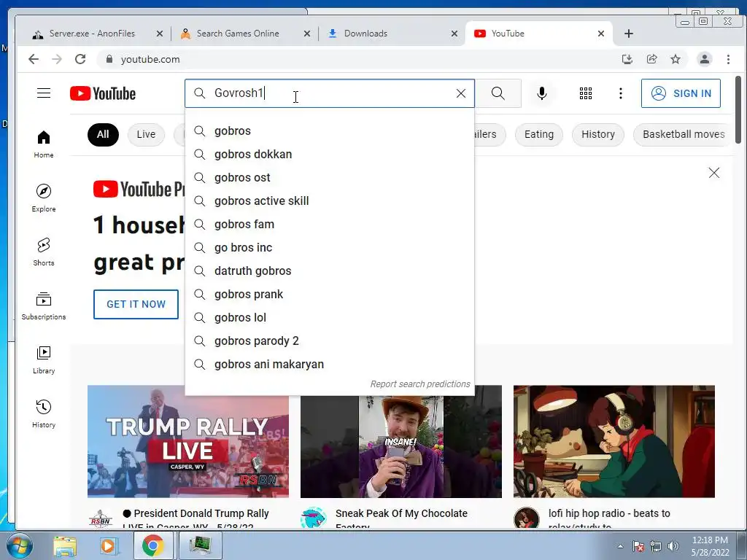Open Windows Media Player taskbar icon
This screenshot has height=560, width=747.
click(x=108, y=545)
